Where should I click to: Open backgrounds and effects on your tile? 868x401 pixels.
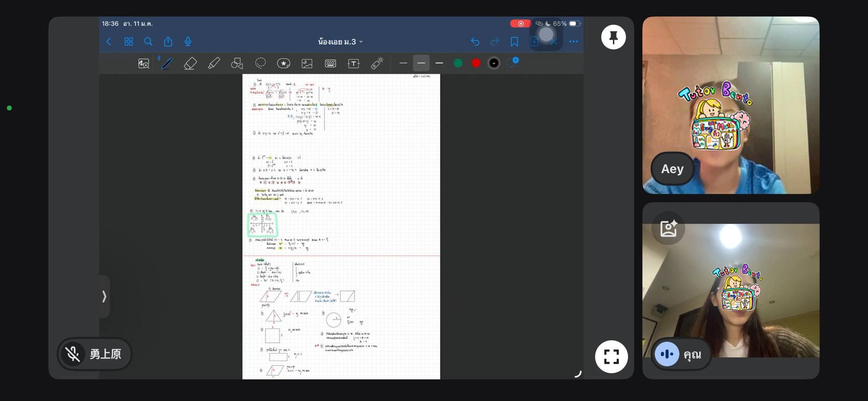click(x=668, y=228)
